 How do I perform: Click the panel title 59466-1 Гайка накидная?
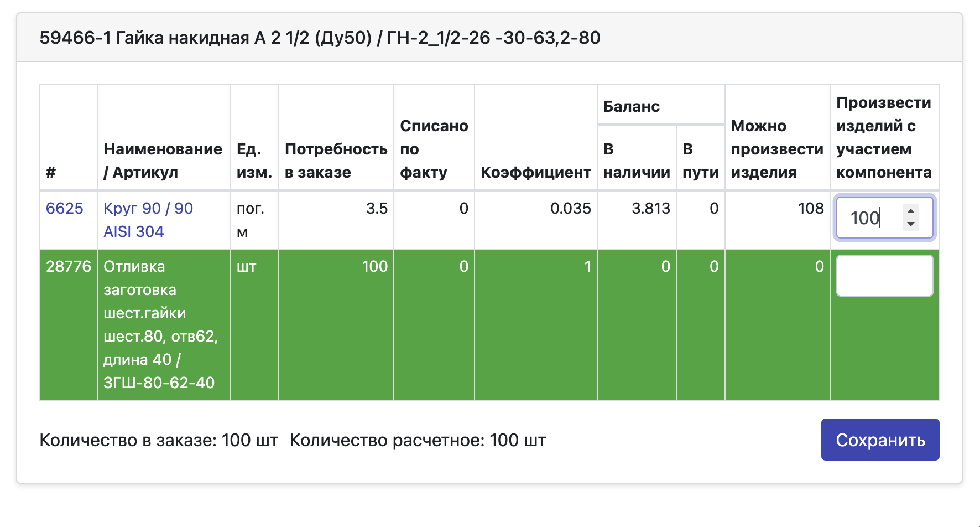[x=320, y=38]
